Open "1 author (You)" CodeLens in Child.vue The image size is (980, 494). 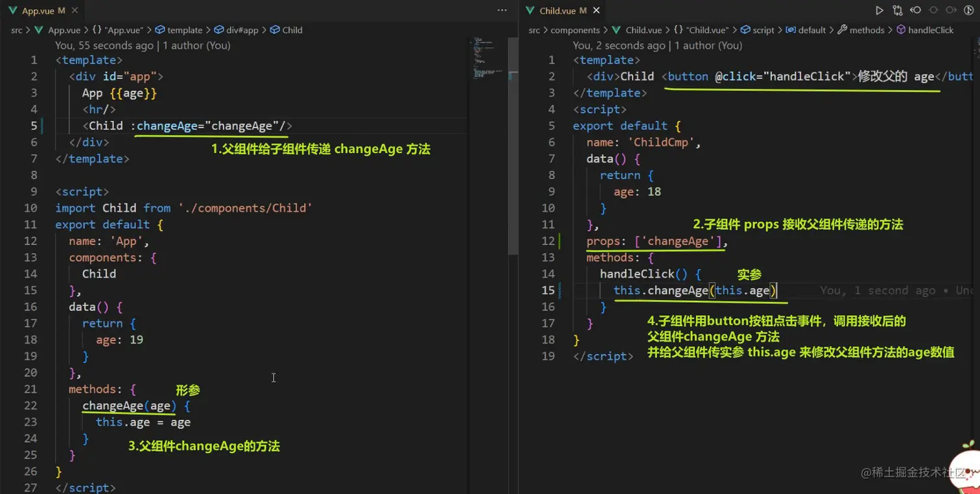click(708, 45)
